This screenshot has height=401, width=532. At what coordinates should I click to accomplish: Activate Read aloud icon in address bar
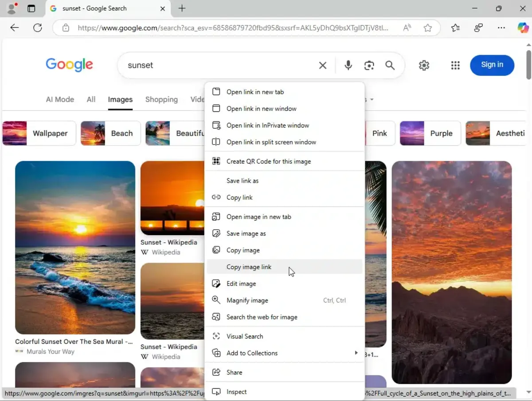[x=407, y=28]
